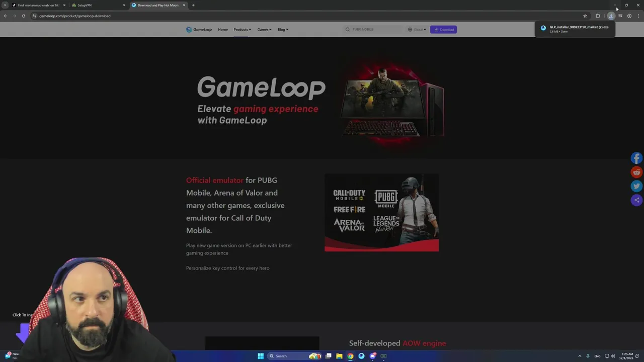Open the Task View taskbar icon
644x362 pixels.
click(329, 356)
